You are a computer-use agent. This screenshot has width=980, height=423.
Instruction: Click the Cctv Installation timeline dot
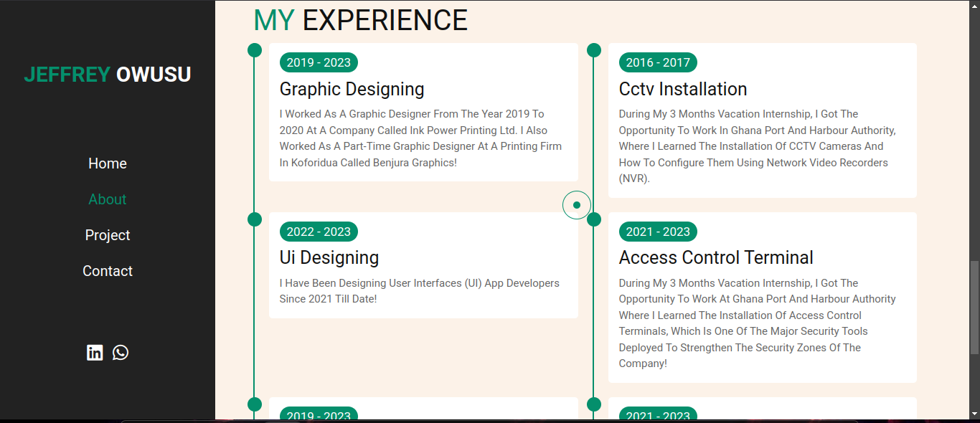594,50
